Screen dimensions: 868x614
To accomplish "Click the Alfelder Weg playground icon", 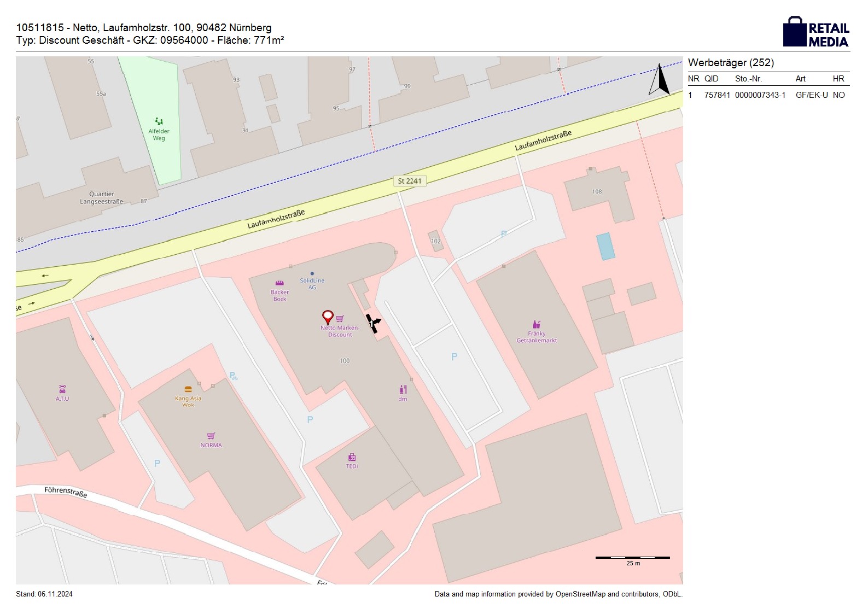I will pyautogui.click(x=159, y=121).
